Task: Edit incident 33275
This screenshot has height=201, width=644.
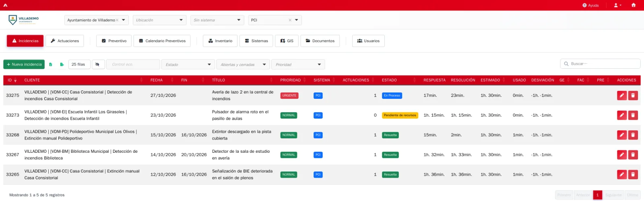Action: [x=622, y=96]
